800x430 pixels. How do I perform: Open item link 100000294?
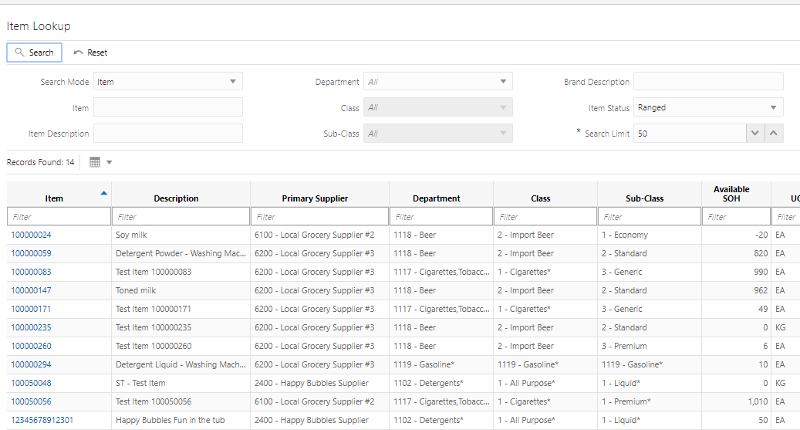(31, 365)
